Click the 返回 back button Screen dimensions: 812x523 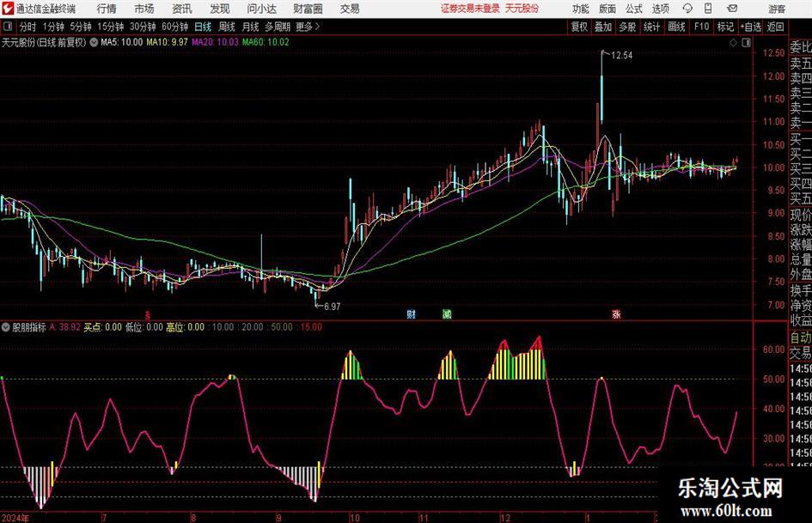tap(775, 27)
